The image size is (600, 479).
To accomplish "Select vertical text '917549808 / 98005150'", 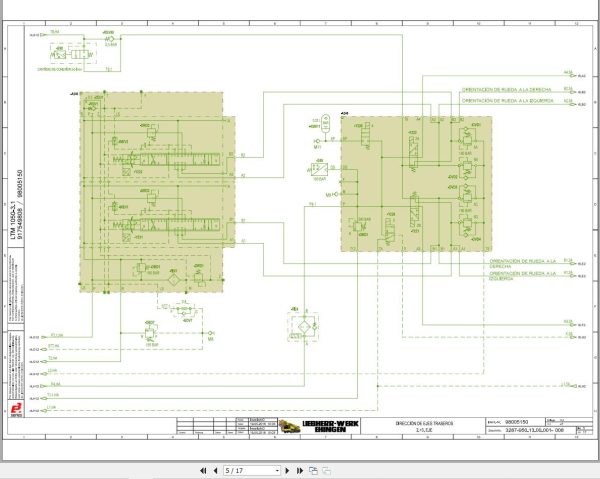I will pyautogui.click(x=20, y=205).
